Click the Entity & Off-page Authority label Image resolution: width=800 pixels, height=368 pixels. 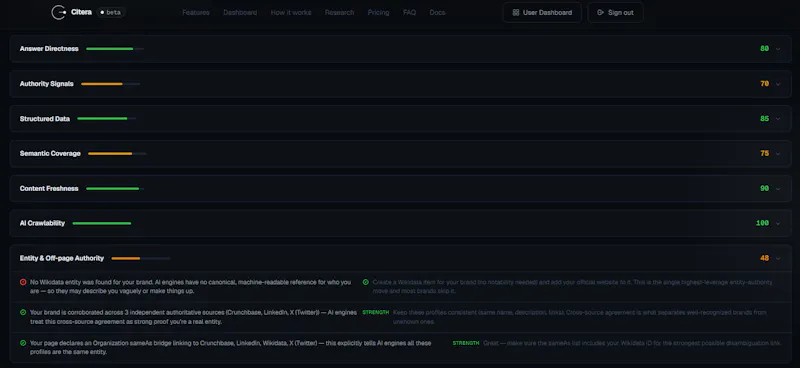click(x=62, y=259)
